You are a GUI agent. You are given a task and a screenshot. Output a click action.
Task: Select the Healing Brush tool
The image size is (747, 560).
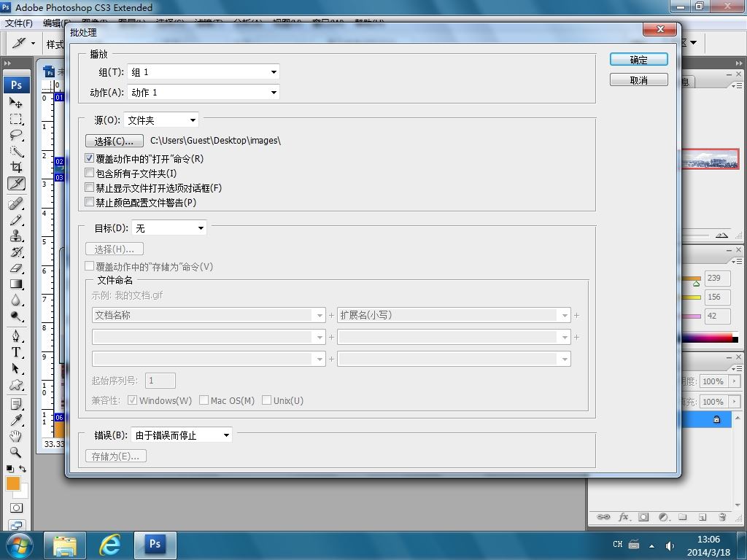pyautogui.click(x=16, y=204)
